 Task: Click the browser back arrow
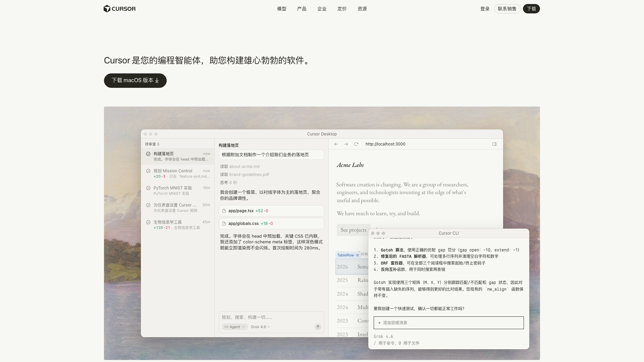[x=336, y=144]
